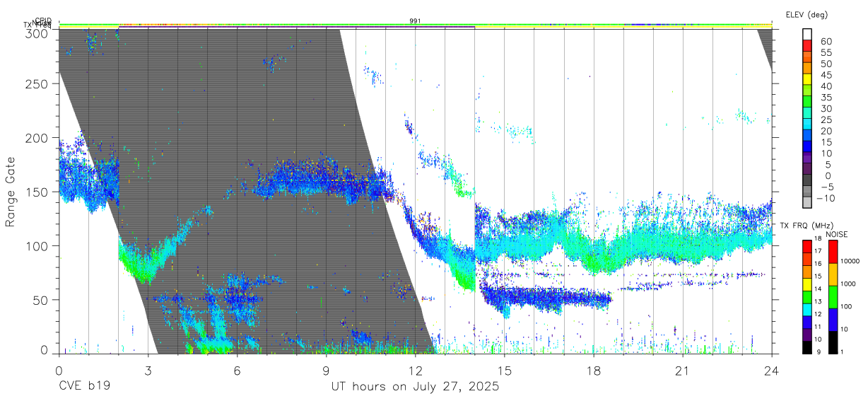Click the '9' tick on UT hours axis
This screenshot has height=401, width=868.
(x=326, y=371)
